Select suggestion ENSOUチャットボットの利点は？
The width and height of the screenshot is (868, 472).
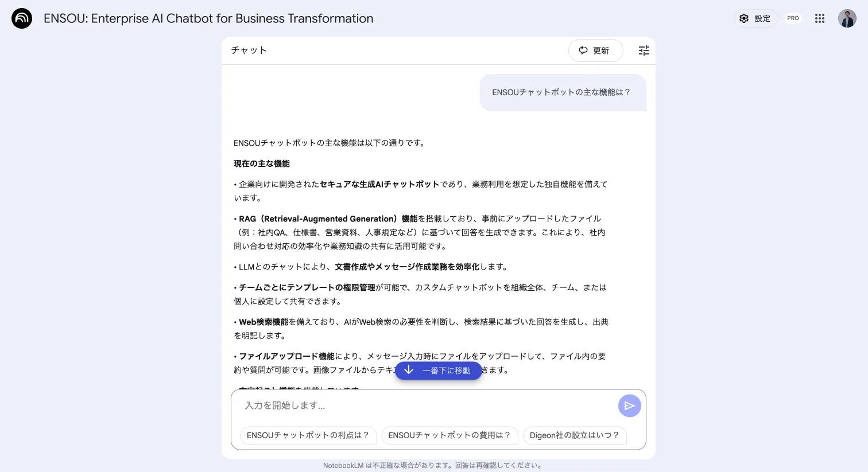click(x=308, y=435)
